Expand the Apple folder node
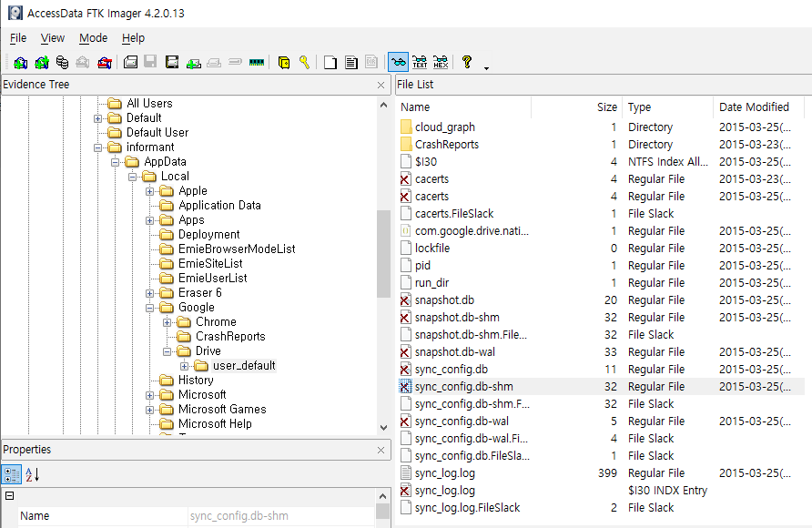The height and width of the screenshot is (528, 812). click(x=149, y=191)
